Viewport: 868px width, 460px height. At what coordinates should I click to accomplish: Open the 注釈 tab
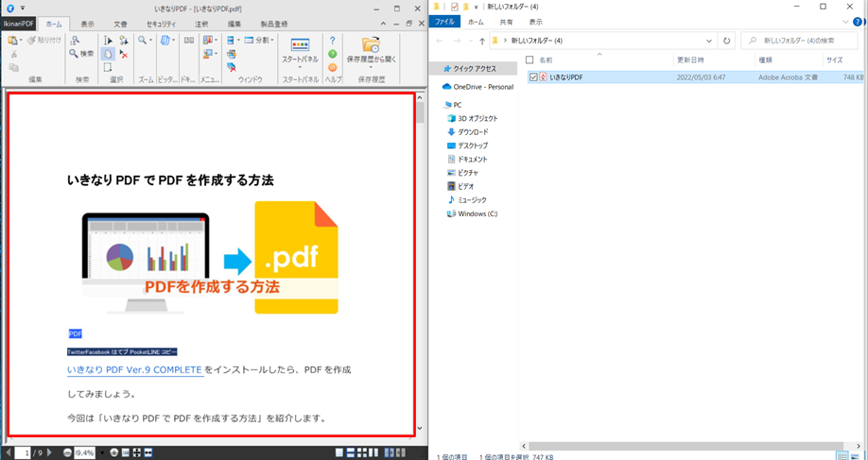[x=201, y=24]
